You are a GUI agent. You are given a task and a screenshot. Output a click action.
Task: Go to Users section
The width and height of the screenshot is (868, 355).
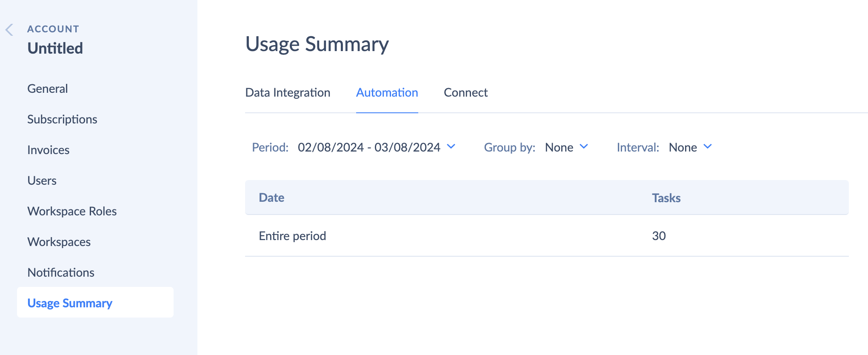point(42,180)
